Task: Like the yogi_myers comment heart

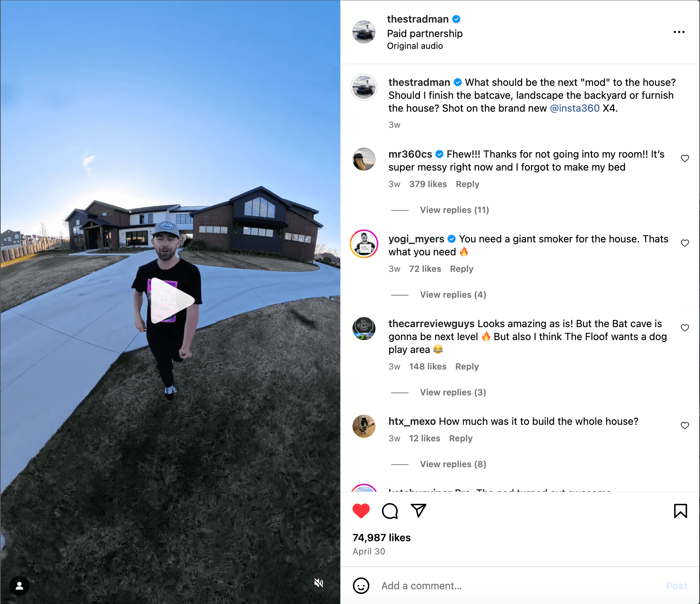Action: pos(685,243)
